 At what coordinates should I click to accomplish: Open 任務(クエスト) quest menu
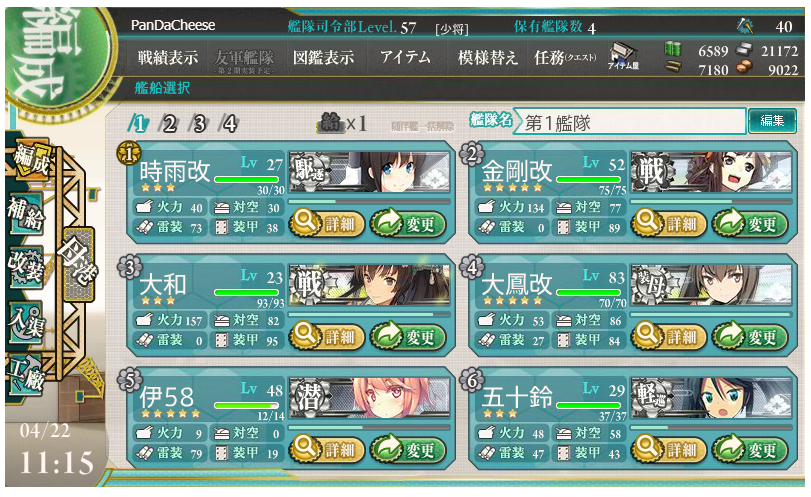tap(565, 57)
